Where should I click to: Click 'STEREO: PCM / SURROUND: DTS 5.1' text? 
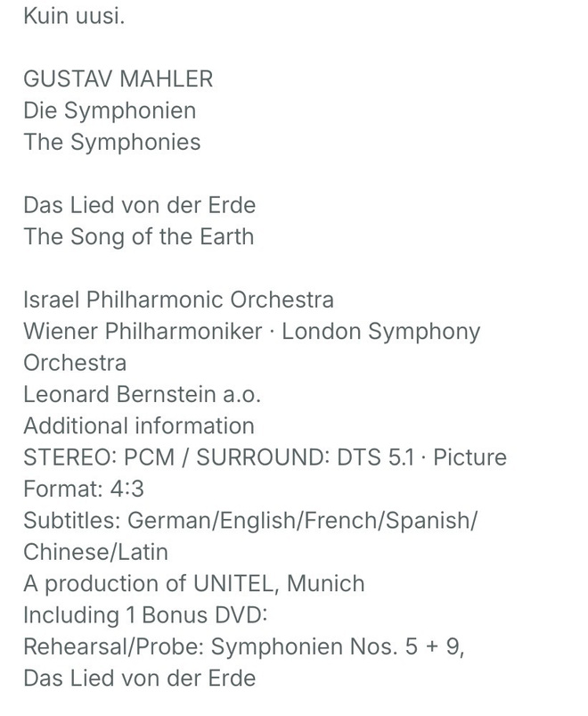[219, 457]
